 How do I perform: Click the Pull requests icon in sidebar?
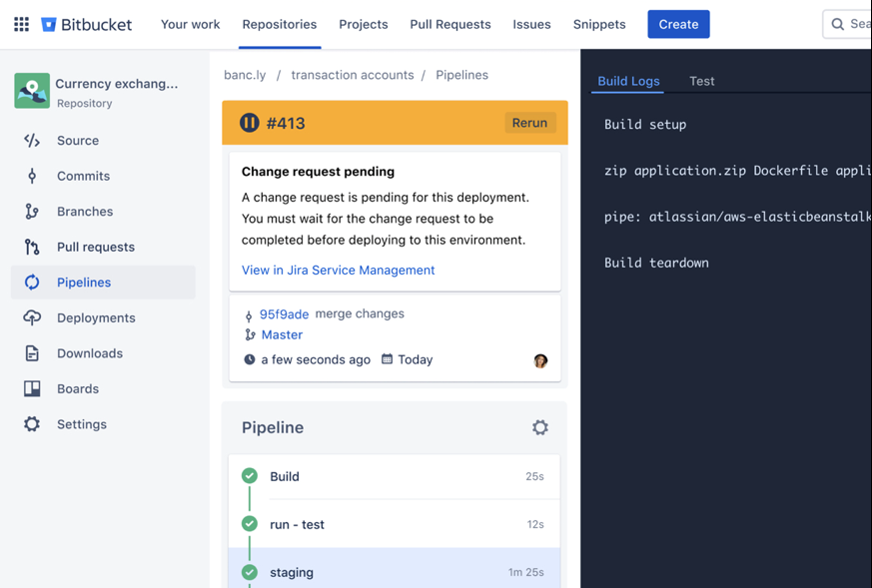tap(32, 248)
